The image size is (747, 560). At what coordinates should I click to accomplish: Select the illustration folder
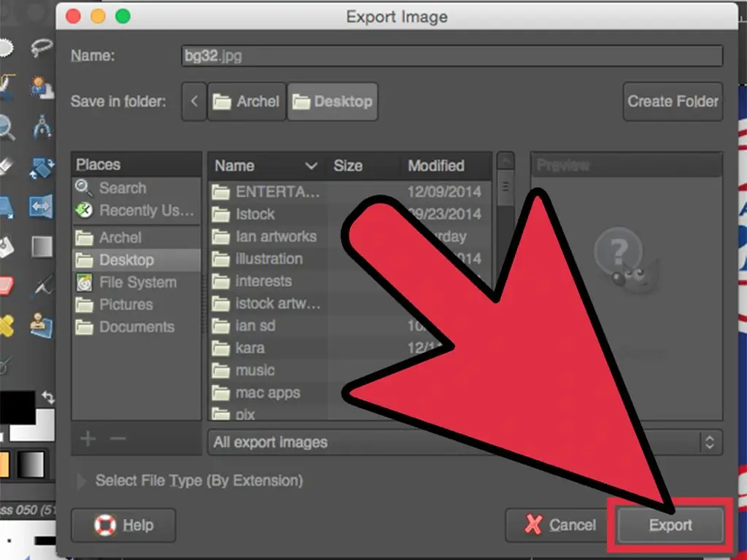pos(349,259)
